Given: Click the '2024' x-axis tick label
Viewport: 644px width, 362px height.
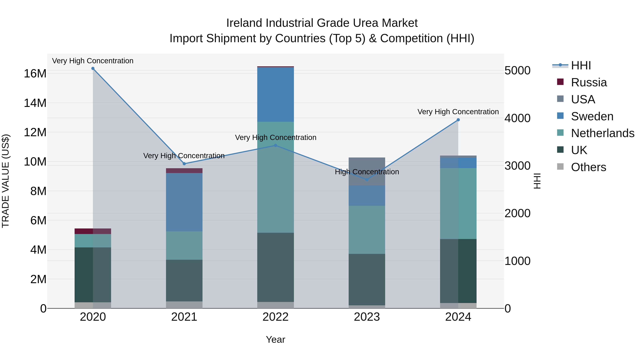Looking at the screenshot, I should point(458,317).
